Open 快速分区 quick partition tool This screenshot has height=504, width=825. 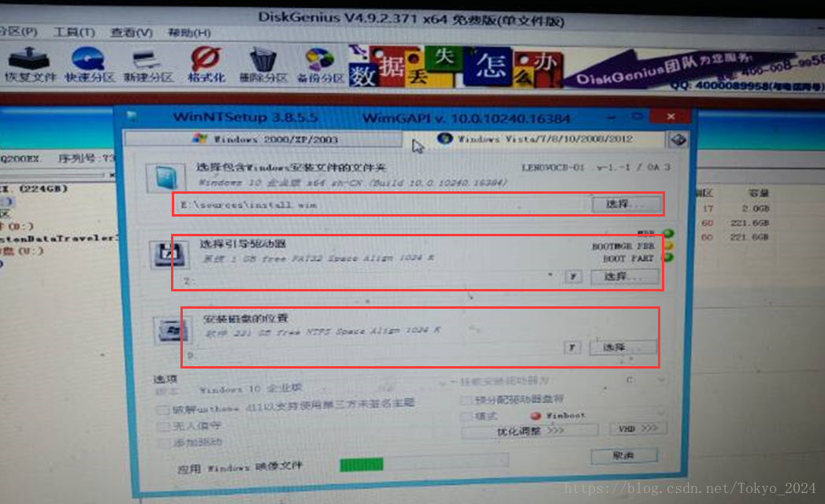[x=89, y=65]
